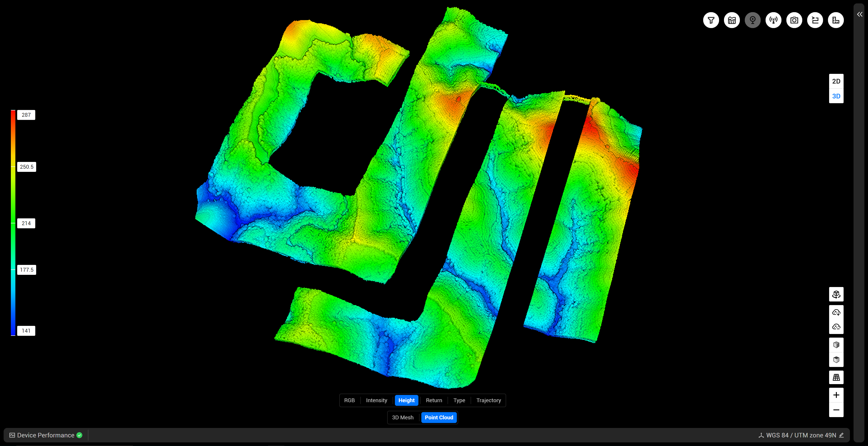This screenshot has height=446, width=868.
Task: Open Device Performance status
Action: coord(45,435)
